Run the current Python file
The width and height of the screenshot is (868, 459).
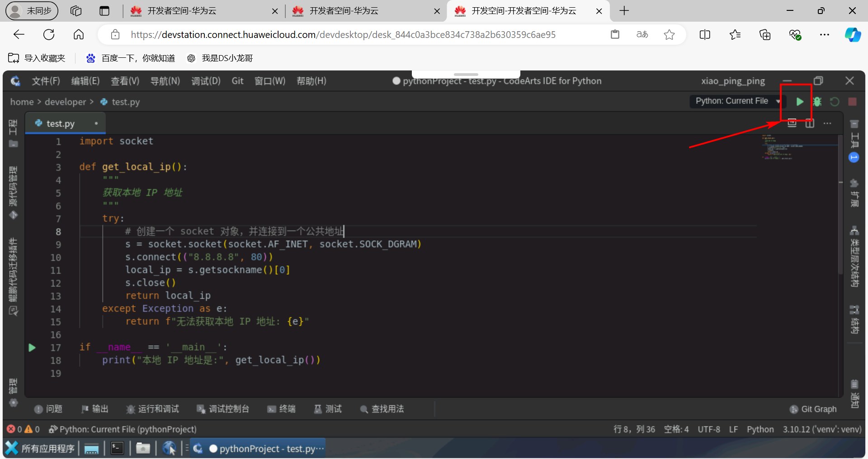click(x=799, y=102)
